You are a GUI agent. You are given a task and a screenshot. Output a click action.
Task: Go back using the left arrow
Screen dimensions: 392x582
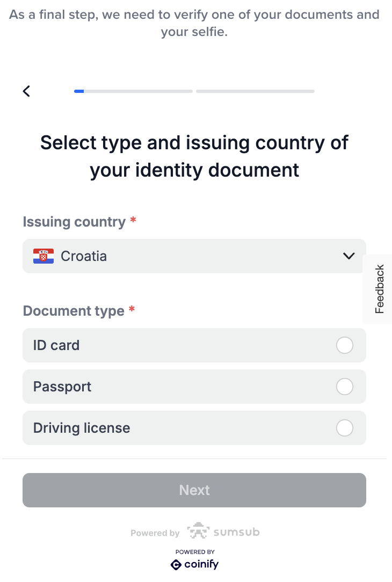click(26, 91)
